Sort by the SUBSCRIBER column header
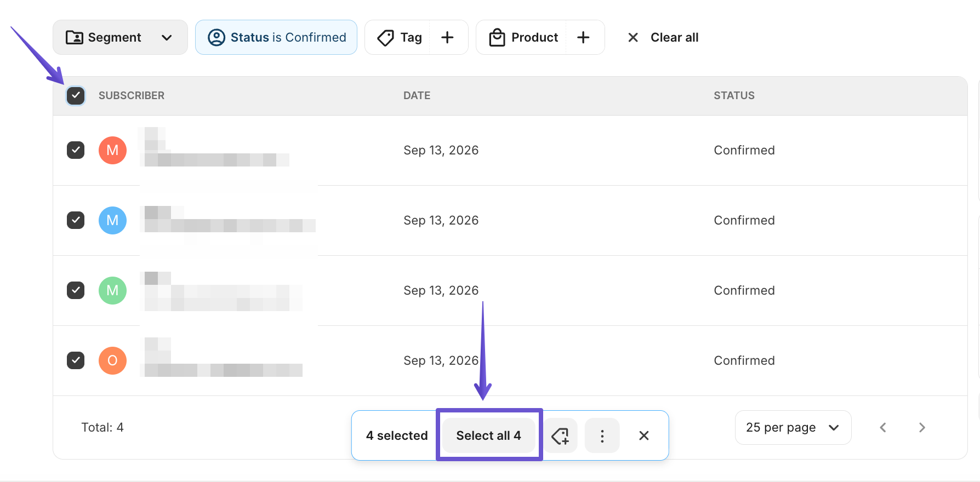 [x=132, y=95]
